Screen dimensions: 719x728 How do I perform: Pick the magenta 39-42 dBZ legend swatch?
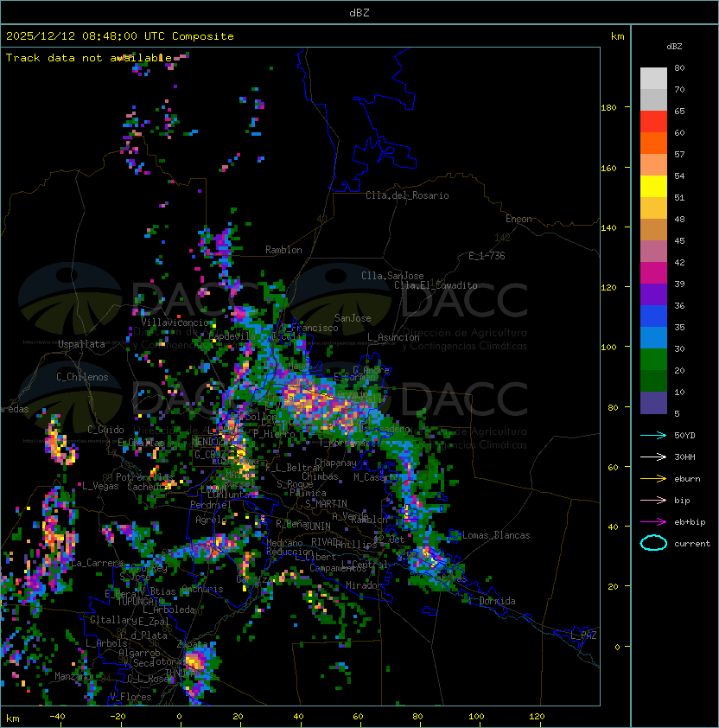pyautogui.click(x=653, y=273)
